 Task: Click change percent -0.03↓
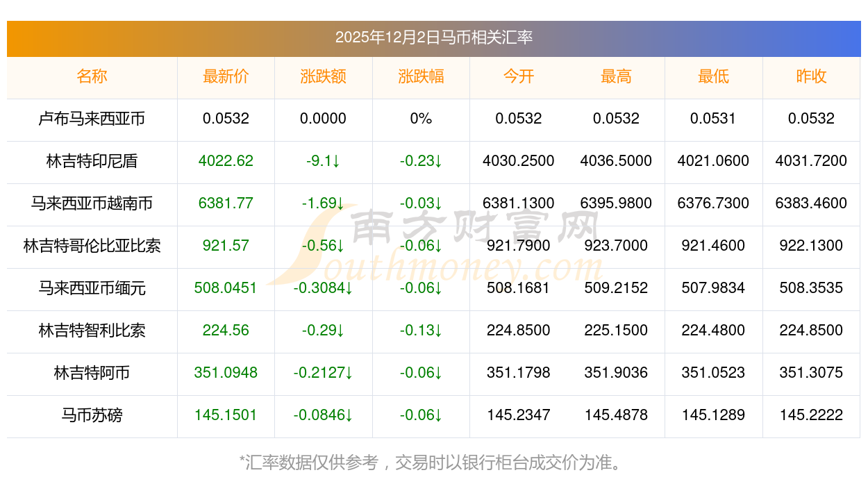(421, 203)
